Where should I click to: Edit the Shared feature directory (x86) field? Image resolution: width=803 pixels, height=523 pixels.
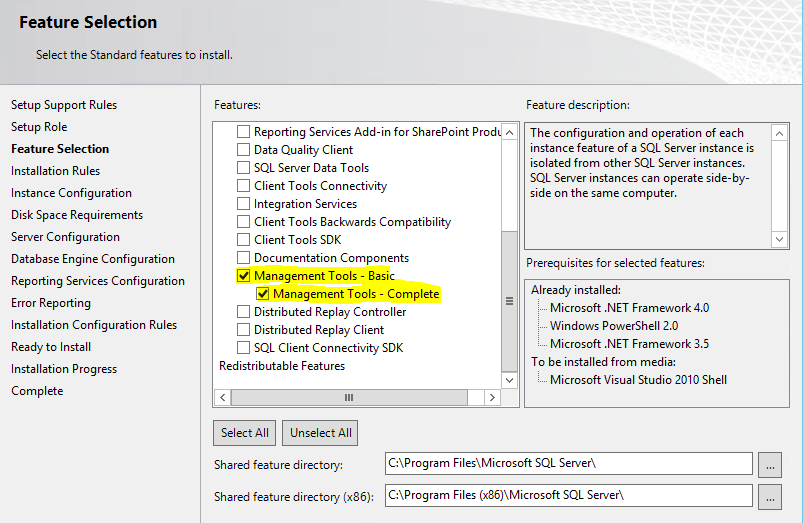click(568, 495)
